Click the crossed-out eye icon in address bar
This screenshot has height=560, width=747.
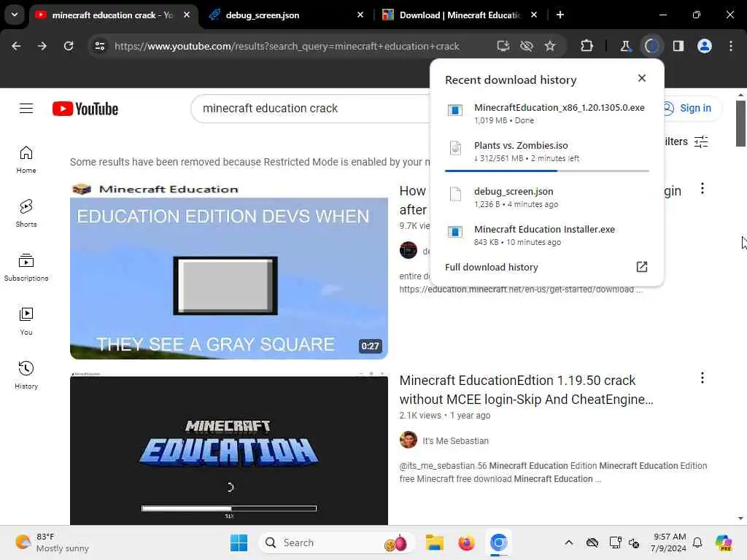tap(527, 46)
